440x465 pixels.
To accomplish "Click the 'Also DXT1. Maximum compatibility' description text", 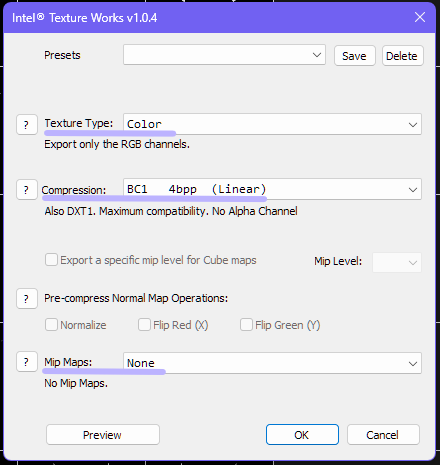I will coord(171,211).
